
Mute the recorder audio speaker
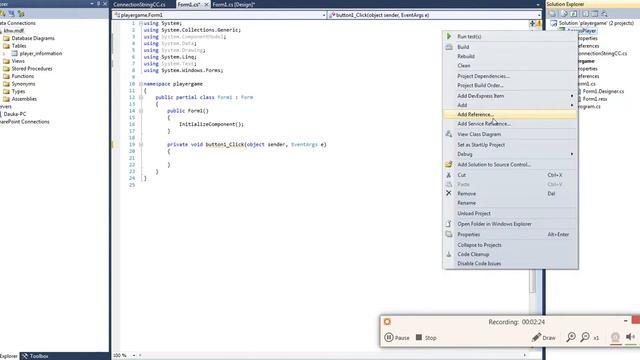tap(631, 337)
